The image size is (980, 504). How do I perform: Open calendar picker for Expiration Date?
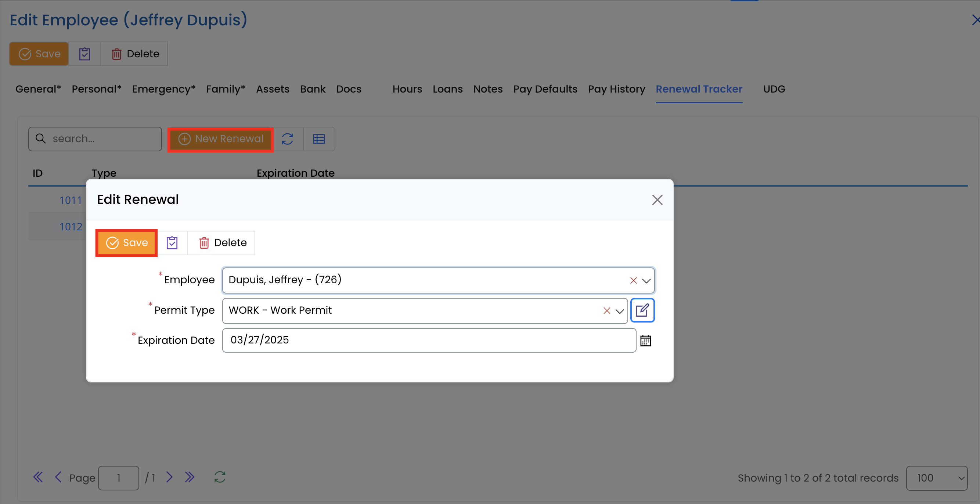click(x=646, y=341)
